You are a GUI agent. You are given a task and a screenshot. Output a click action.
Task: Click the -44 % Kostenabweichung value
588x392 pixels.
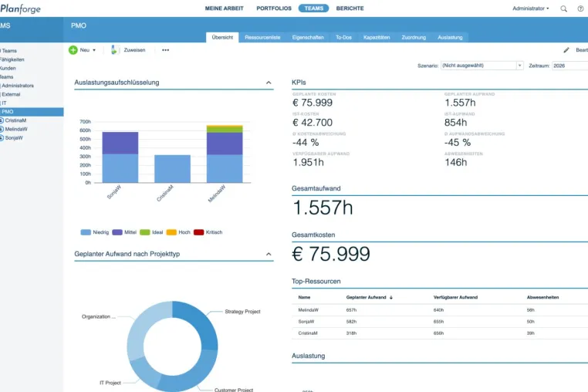point(306,143)
